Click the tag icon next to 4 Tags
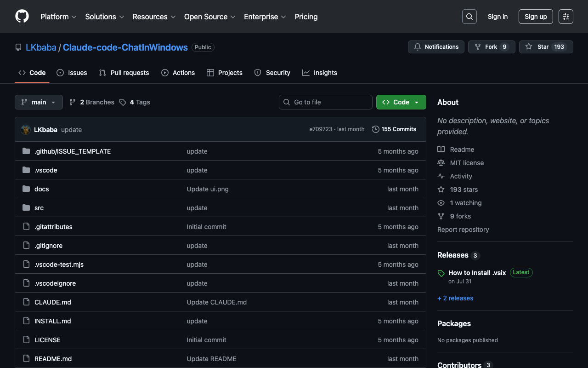The height and width of the screenshot is (368, 588). coord(123,102)
